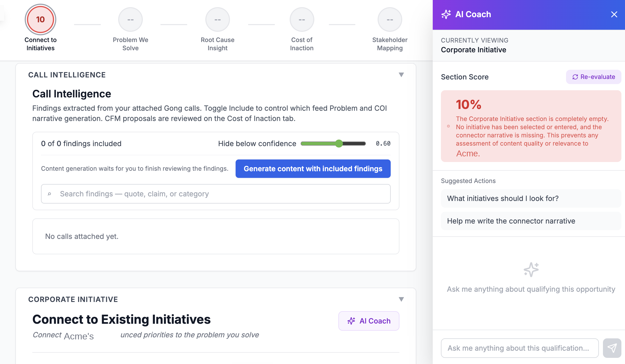Click the red warning icon in score card
Viewport: 625px width, 364px height.
click(448, 126)
